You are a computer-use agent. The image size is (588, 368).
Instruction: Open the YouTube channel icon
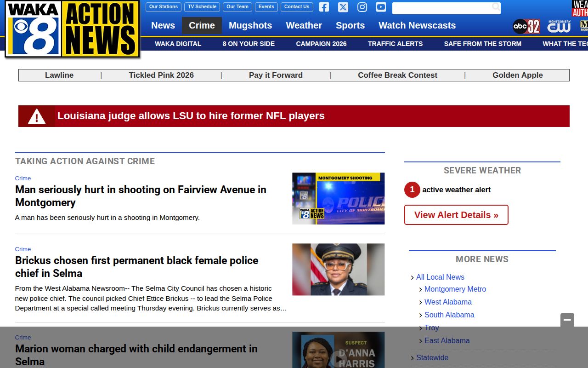click(381, 7)
